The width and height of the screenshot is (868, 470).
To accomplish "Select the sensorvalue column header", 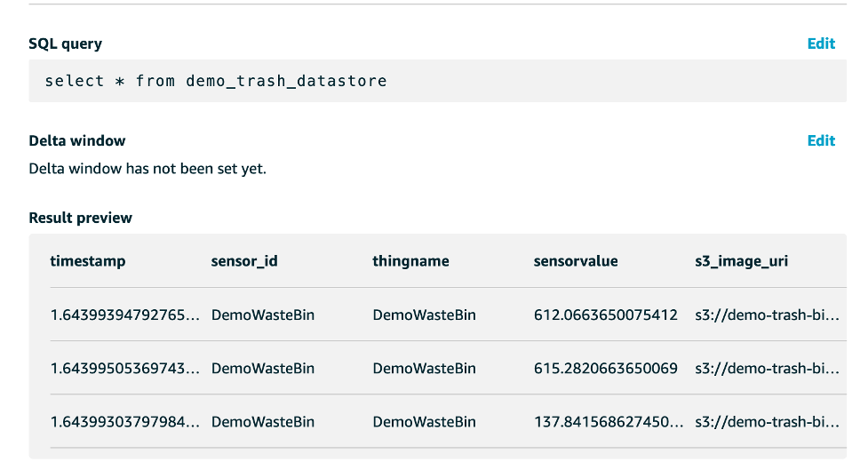I will coord(576,261).
